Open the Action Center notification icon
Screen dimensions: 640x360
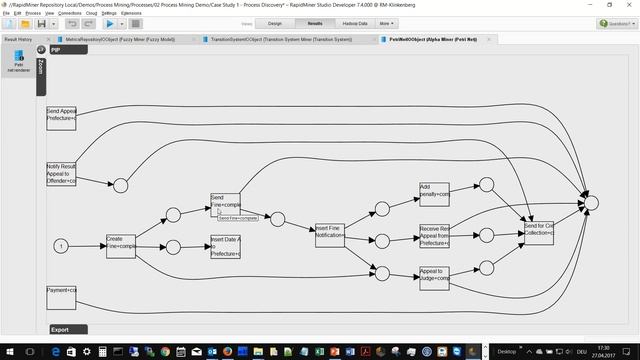point(627,351)
